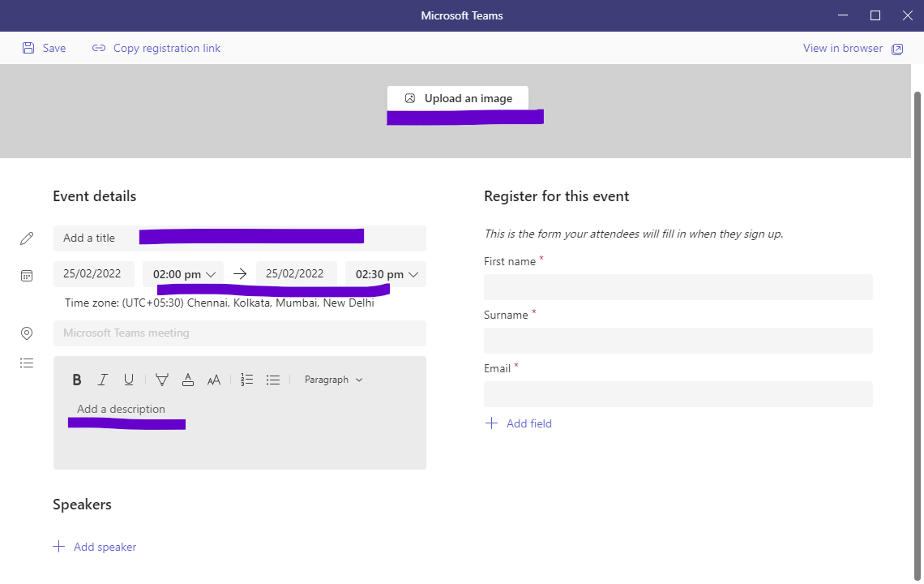The height and width of the screenshot is (584, 924).
Task: Open the font color option
Action: [x=188, y=379]
